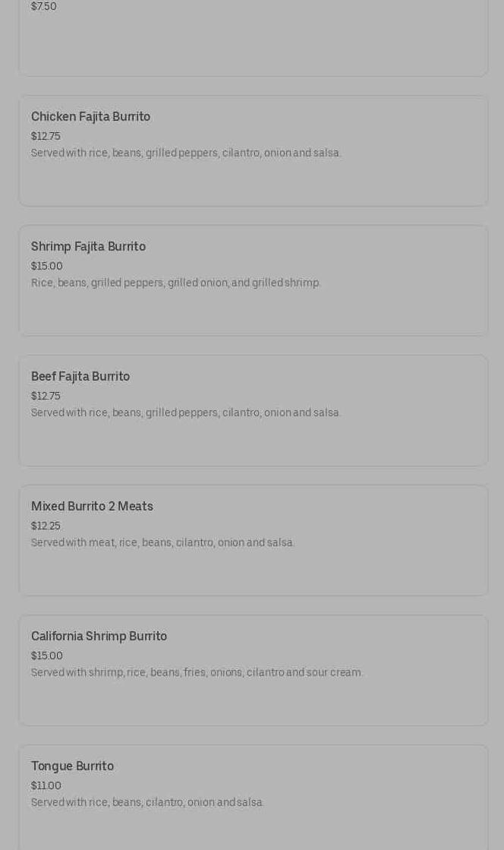Click the Chicken Fajita Burrito $12.75 price
The image size is (504, 850).
(46, 137)
